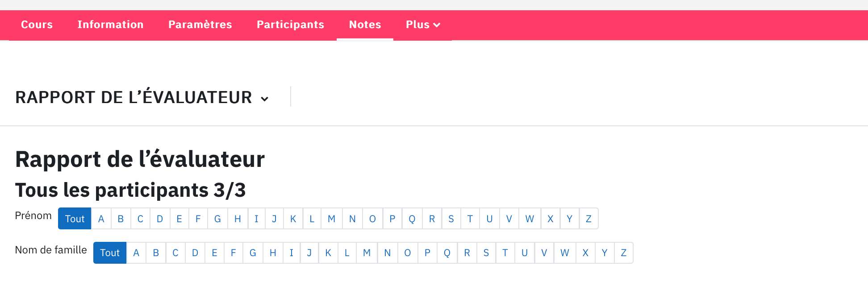Open the Cours tab

coord(37,25)
